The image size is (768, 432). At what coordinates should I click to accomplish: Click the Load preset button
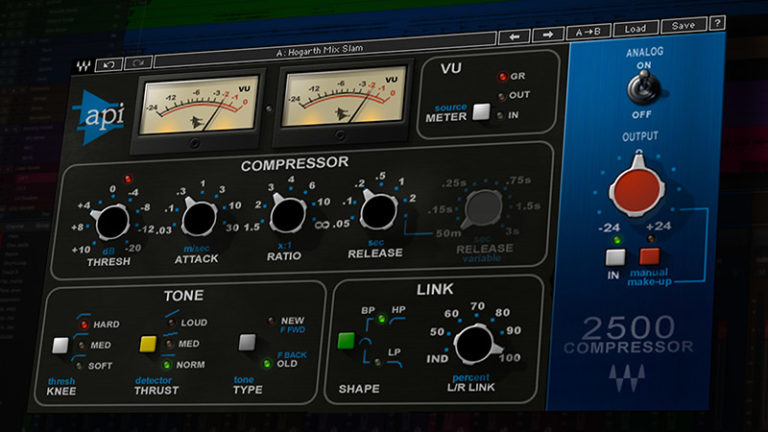(636, 28)
